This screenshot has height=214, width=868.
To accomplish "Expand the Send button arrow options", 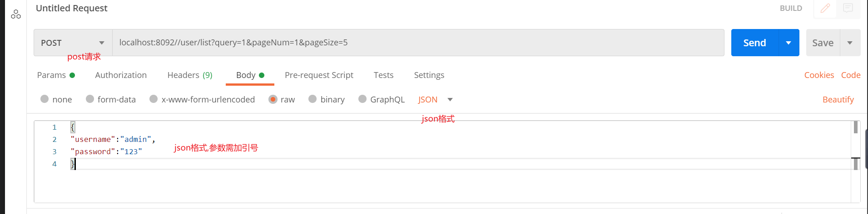I will tap(789, 43).
